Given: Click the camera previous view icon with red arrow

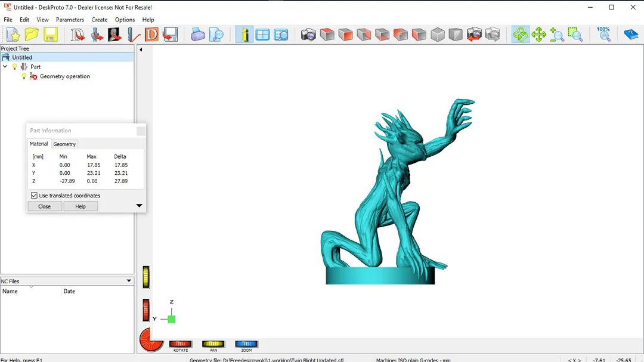Looking at the screenshot, I should click(474, 35).
